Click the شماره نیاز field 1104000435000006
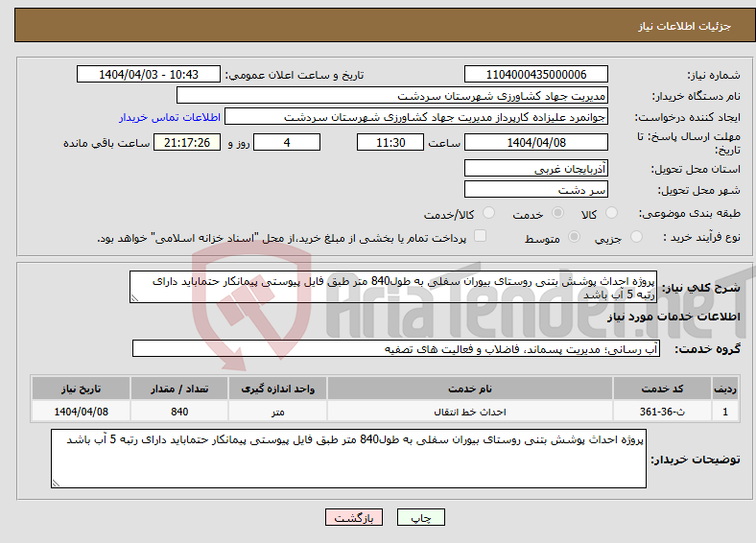 (535, 74)
